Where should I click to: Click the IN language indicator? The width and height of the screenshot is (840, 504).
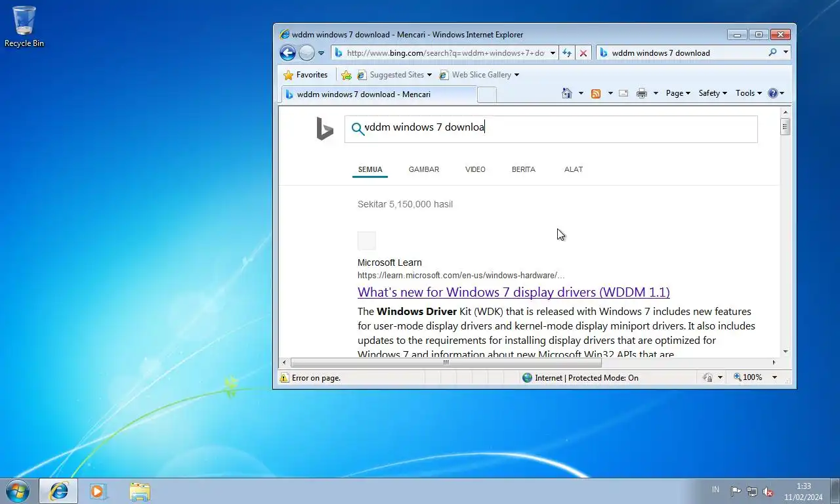pos(715,490)
